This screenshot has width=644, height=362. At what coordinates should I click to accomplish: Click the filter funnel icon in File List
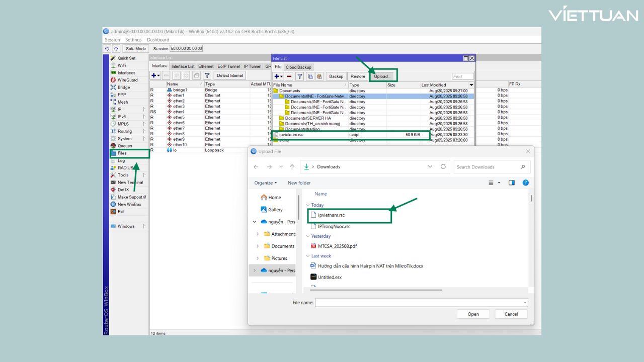299,76
